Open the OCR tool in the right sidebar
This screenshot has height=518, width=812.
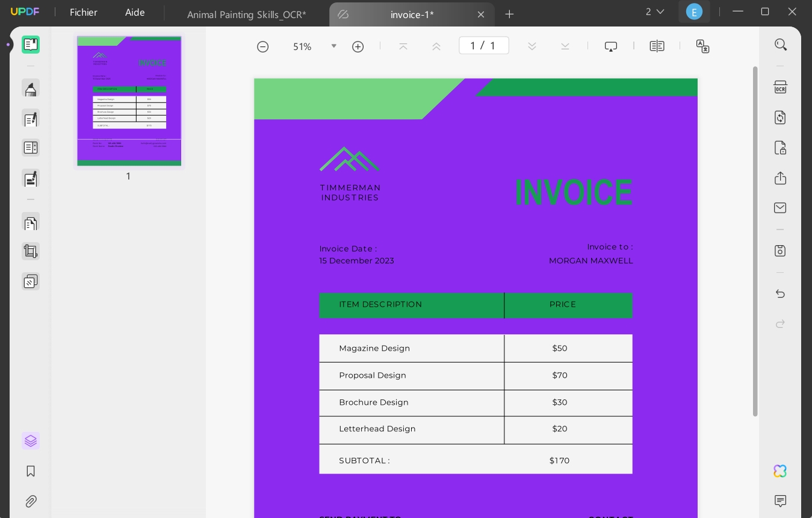click(x=780, y=87)
